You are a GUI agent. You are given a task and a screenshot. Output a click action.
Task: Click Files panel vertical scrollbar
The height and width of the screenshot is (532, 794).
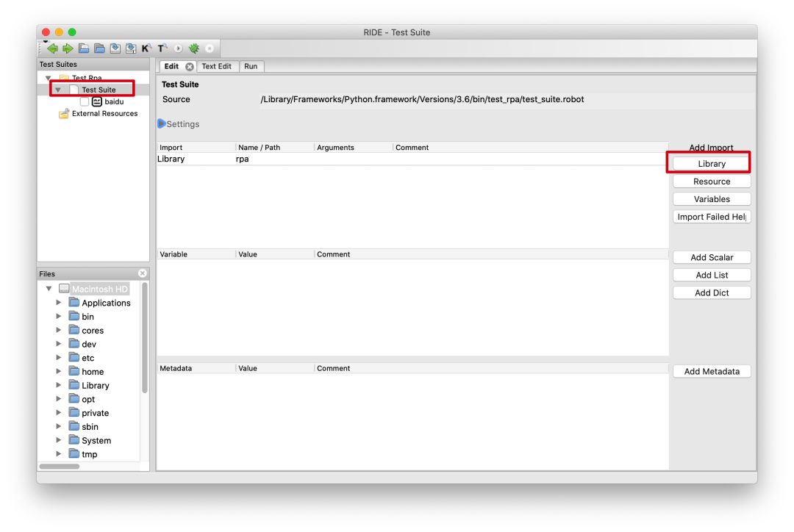click(145, 337)
